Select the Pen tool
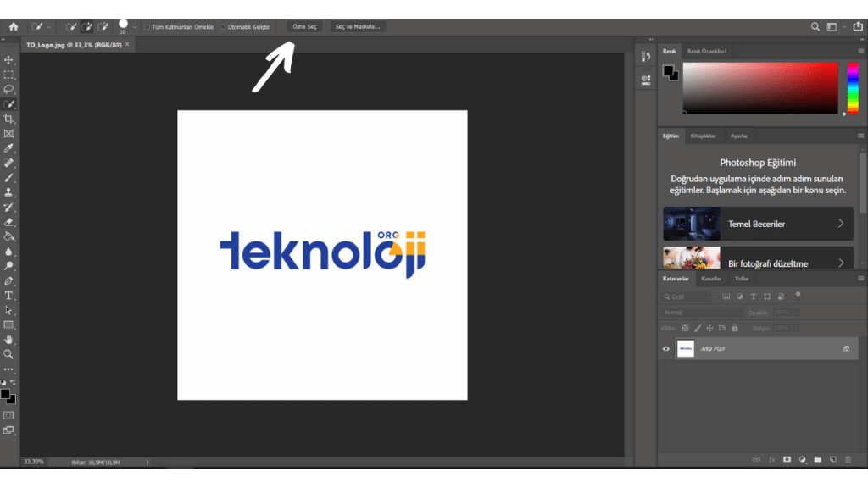The image size is (868, 488). tap(8, 281)
